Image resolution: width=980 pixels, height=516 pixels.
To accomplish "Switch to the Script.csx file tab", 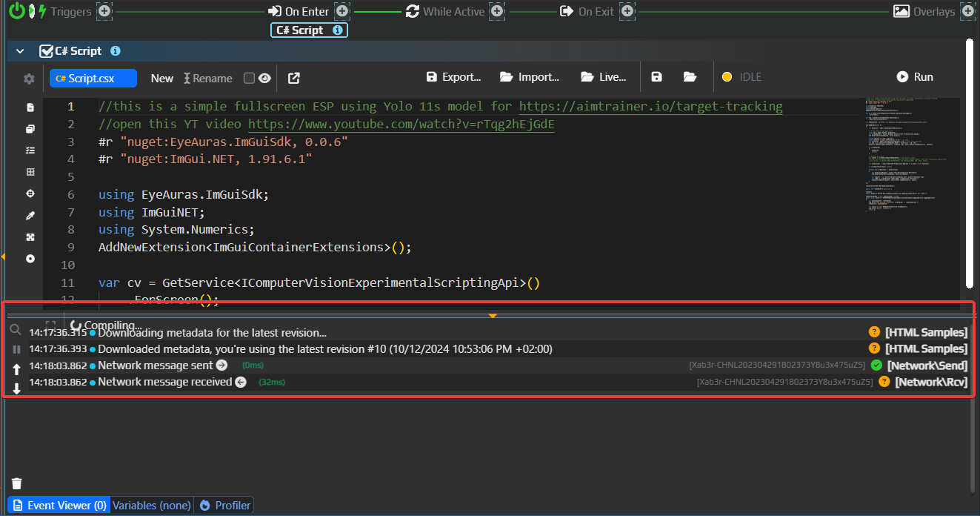I will tap(93, 79).
